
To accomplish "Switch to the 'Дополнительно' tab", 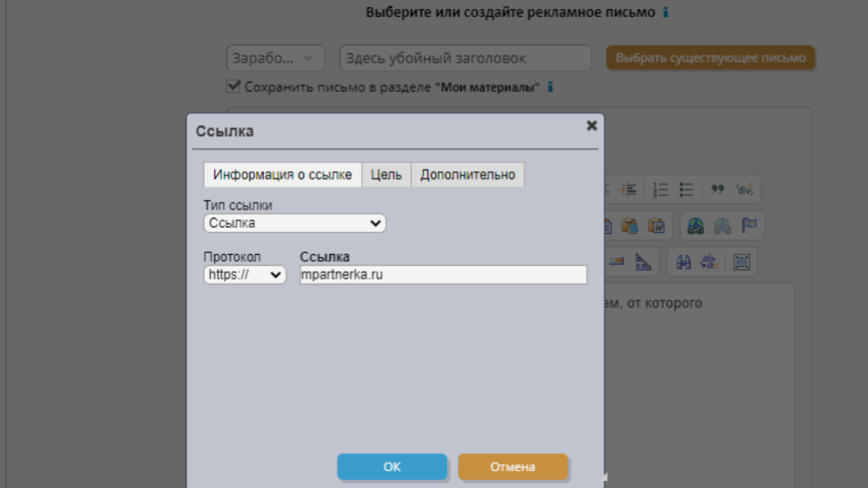I will [468, 175].
